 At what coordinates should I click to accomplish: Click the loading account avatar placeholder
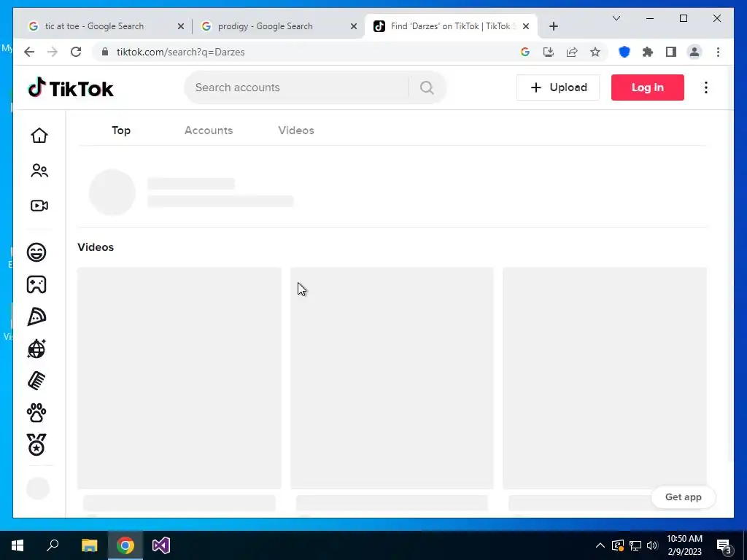click(112, 192)
